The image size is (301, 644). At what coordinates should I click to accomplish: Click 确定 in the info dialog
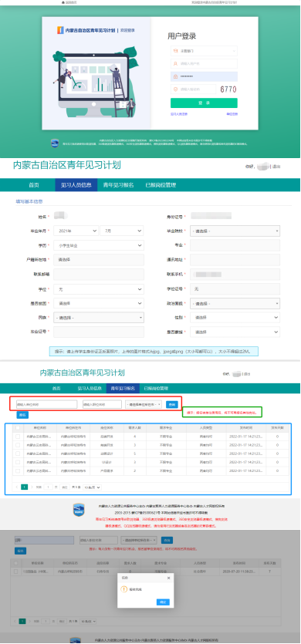(x=164, y=602)
